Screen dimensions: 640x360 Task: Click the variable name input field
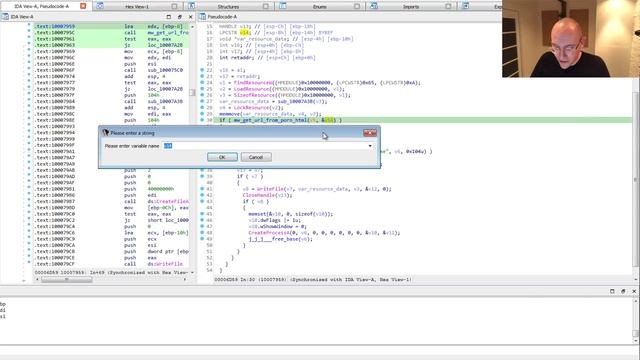pos(264,146)
